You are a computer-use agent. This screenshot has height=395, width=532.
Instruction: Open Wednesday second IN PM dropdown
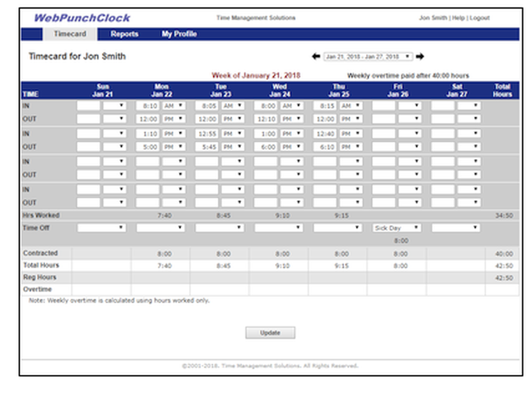(292, 134)
